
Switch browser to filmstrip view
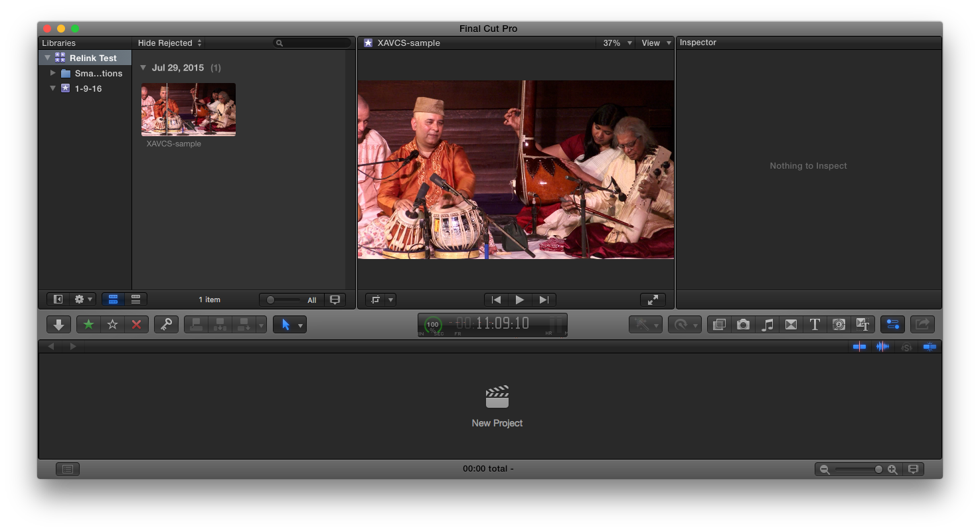coord(113,300)
